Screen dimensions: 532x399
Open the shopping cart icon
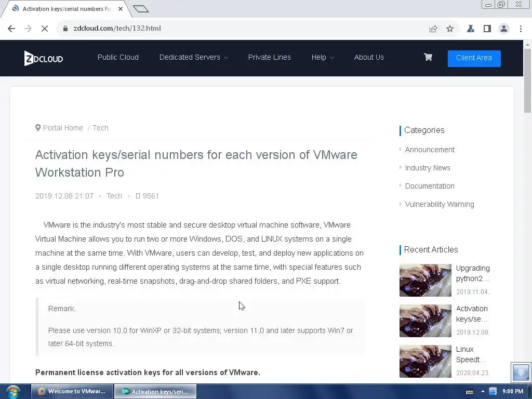point(428,57)
